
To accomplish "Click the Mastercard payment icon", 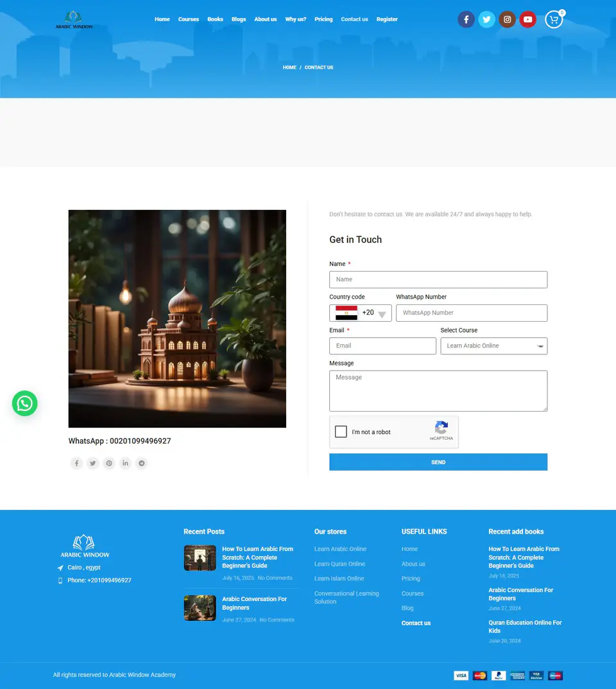I will point(480,676).
